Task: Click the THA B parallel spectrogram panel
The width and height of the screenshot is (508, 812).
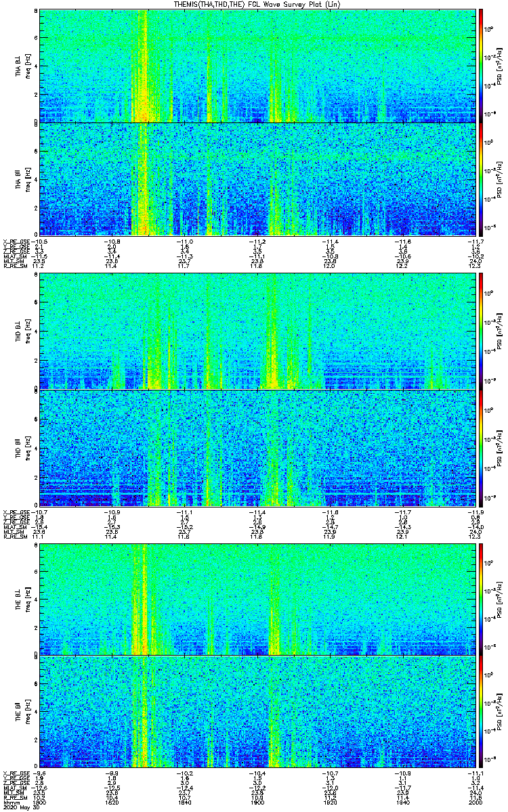Action: 257,179
